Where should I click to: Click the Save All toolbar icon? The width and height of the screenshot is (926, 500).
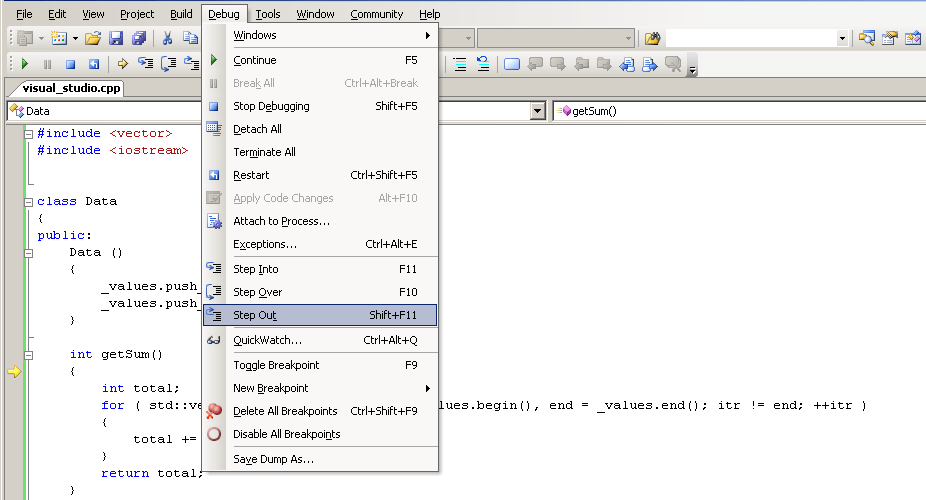point(139,38)
